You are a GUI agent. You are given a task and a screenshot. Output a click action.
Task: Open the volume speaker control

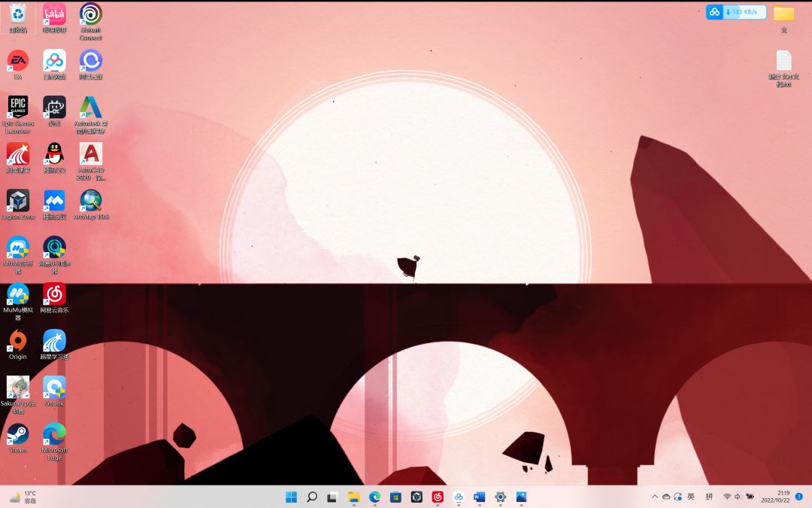[738, 497]
